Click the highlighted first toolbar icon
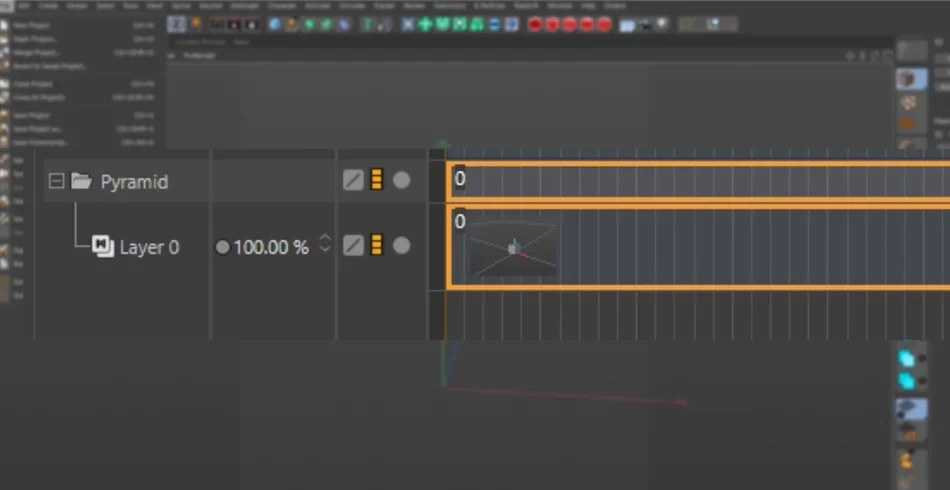The image size is (950, 490). point(176,24)
